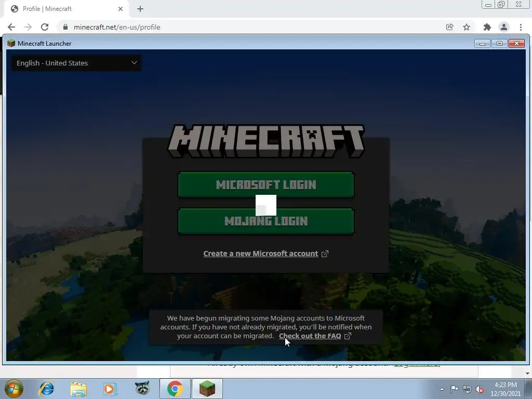Close the Minecraft Launcher window
The height and width of the screenshot is (399, 532).
517,44
